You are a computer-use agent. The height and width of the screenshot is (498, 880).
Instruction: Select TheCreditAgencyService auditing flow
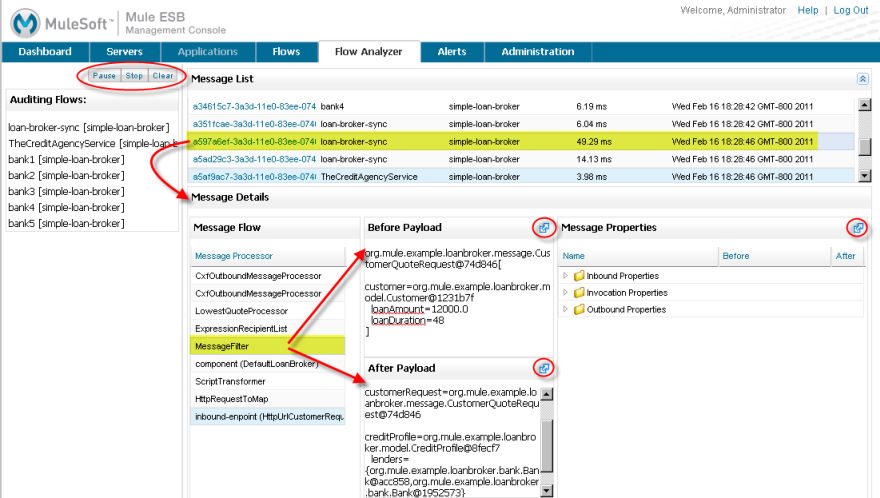click(92, 144)
